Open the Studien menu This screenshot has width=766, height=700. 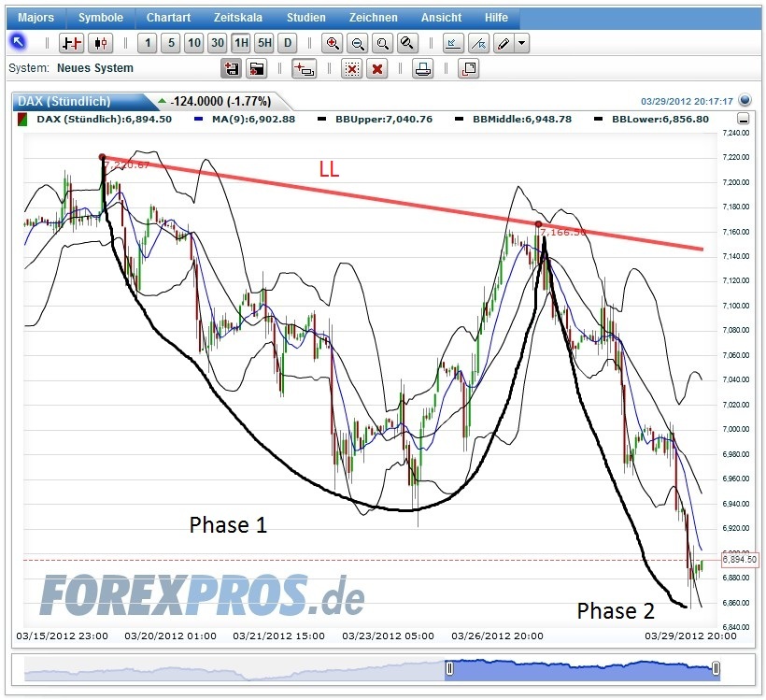305,16
